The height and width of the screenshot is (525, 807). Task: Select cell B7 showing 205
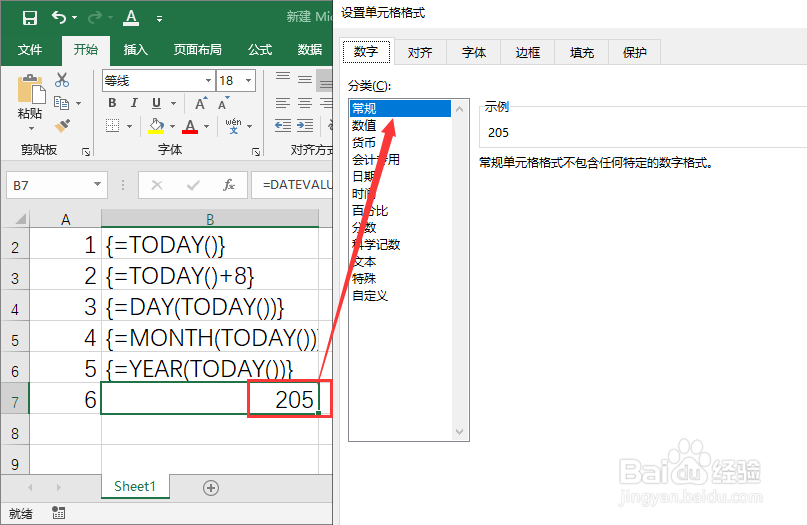point(210,398)
